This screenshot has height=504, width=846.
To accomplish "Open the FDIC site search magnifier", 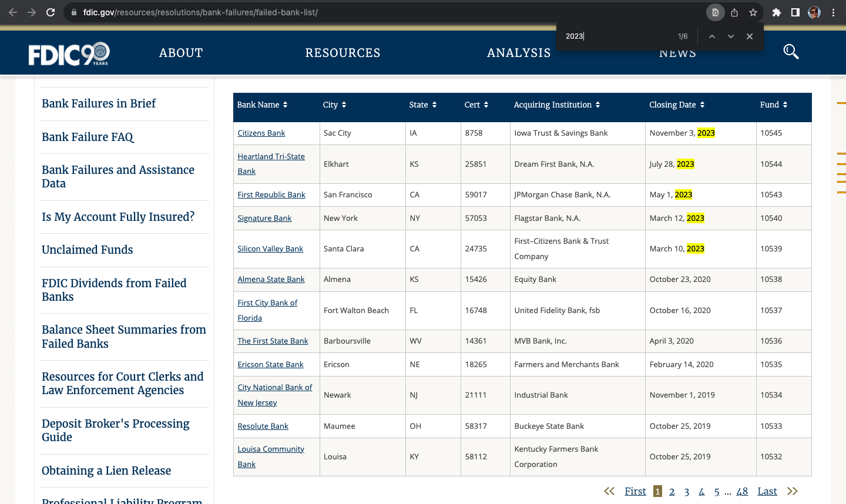I will [791, 52].
